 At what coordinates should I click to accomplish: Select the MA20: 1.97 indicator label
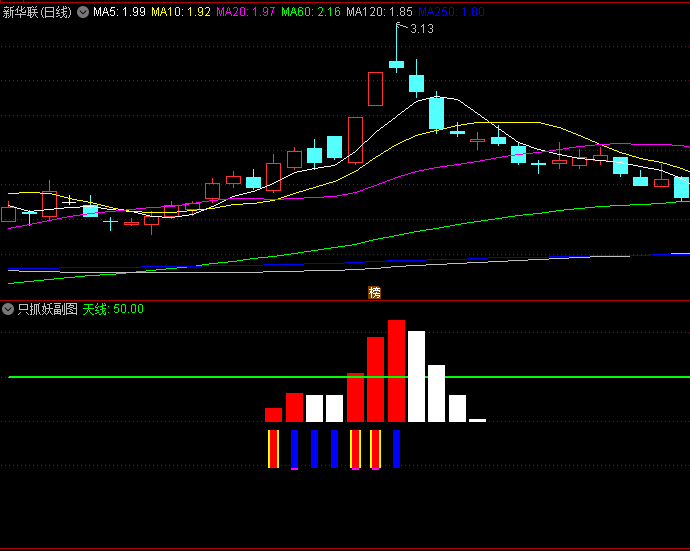[x=246, y=12]
